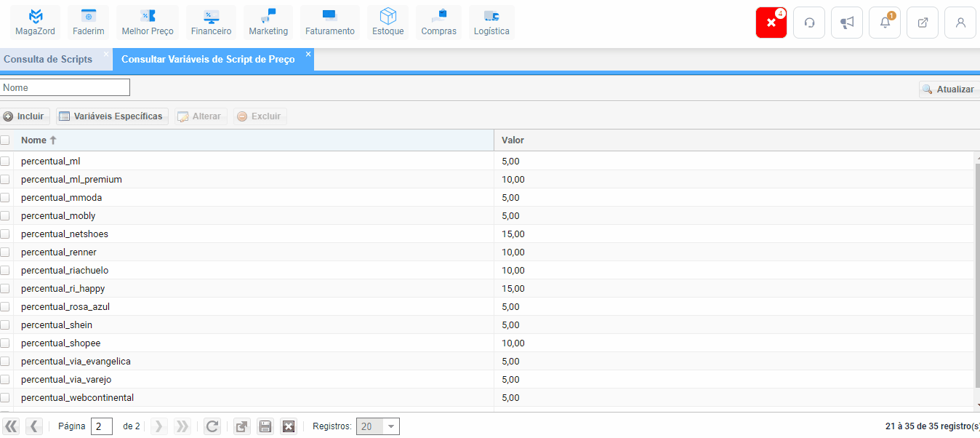Go to the first page
Viewport: 980px width, 438px height.
11,426
